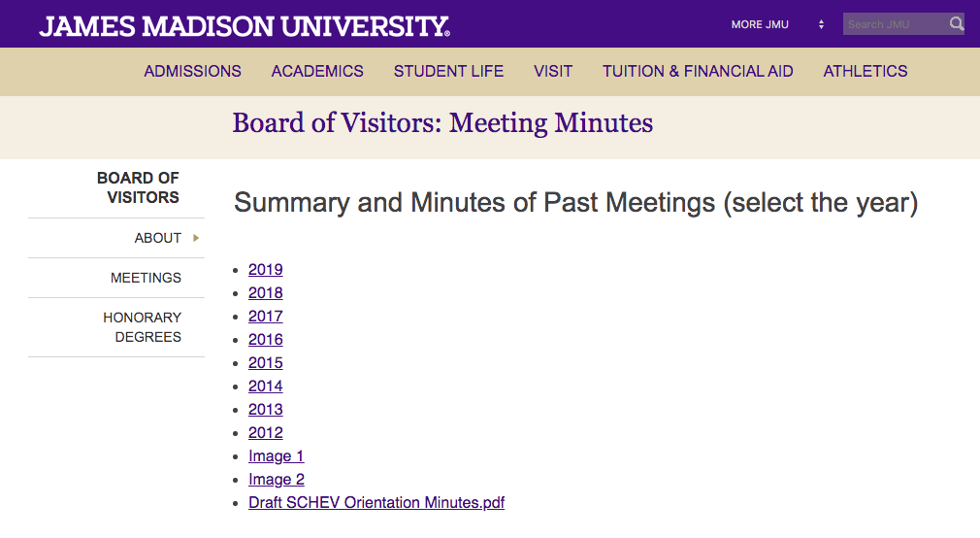980x538 pixels.
Task: Select MEETINGS in the sidebar
Action: click(x=146, y=278)
